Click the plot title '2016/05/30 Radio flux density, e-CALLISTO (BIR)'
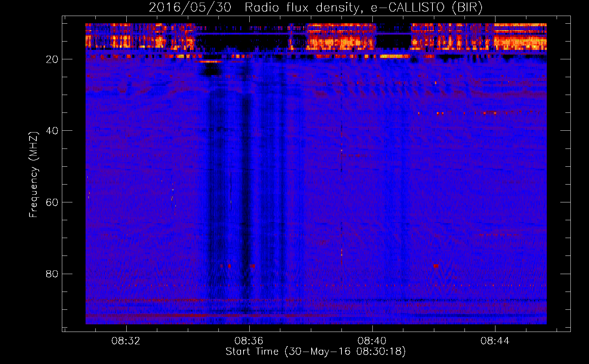This screenshot has height=364, width=589. pos(316,8)
